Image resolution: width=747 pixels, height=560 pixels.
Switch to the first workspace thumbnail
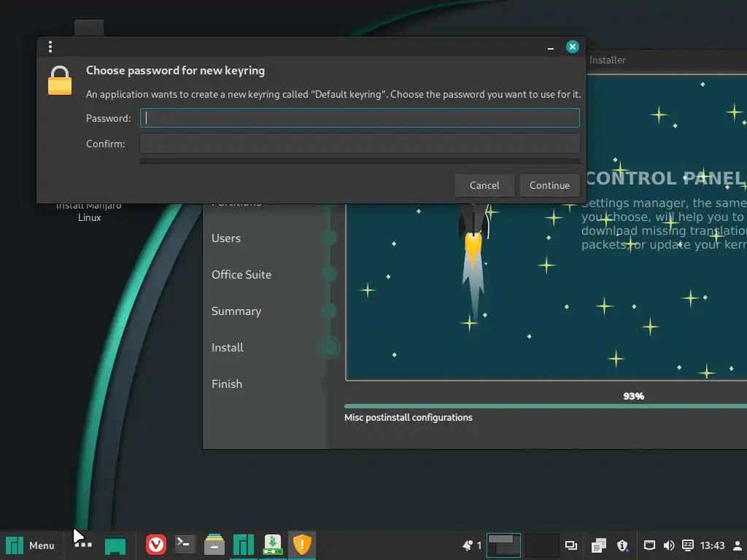tap(503, 545)
